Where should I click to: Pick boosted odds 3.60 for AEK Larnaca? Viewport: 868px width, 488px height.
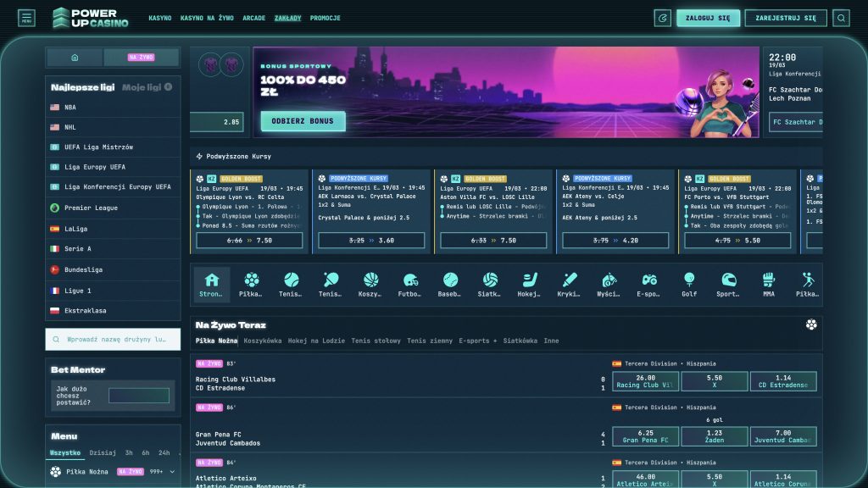tap(371, 241)
